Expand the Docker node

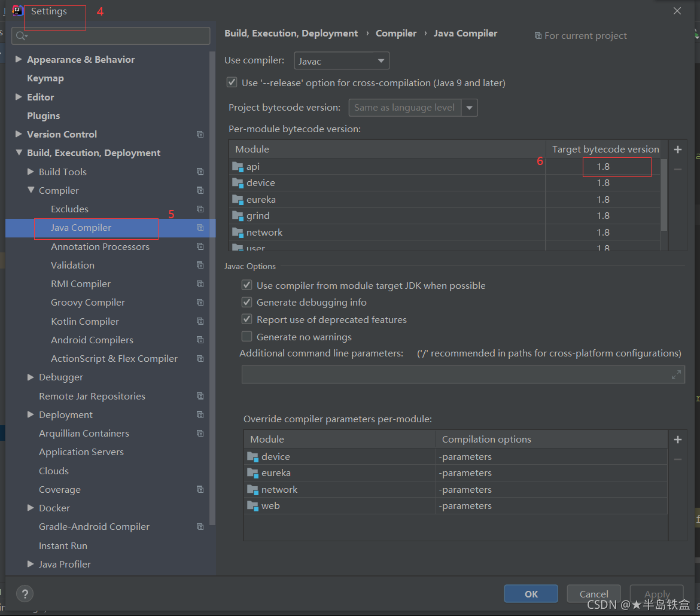point(31,508)
